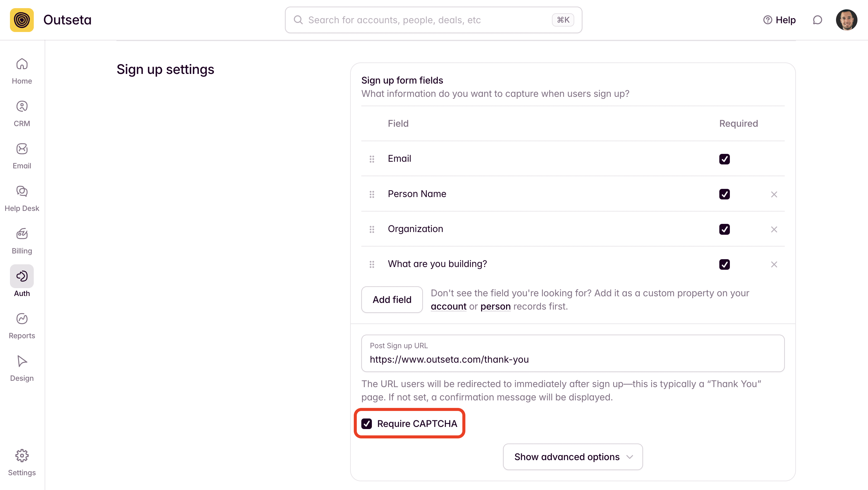Click the Add field button
Screen dimensions: 868x490
coord(391,300)
